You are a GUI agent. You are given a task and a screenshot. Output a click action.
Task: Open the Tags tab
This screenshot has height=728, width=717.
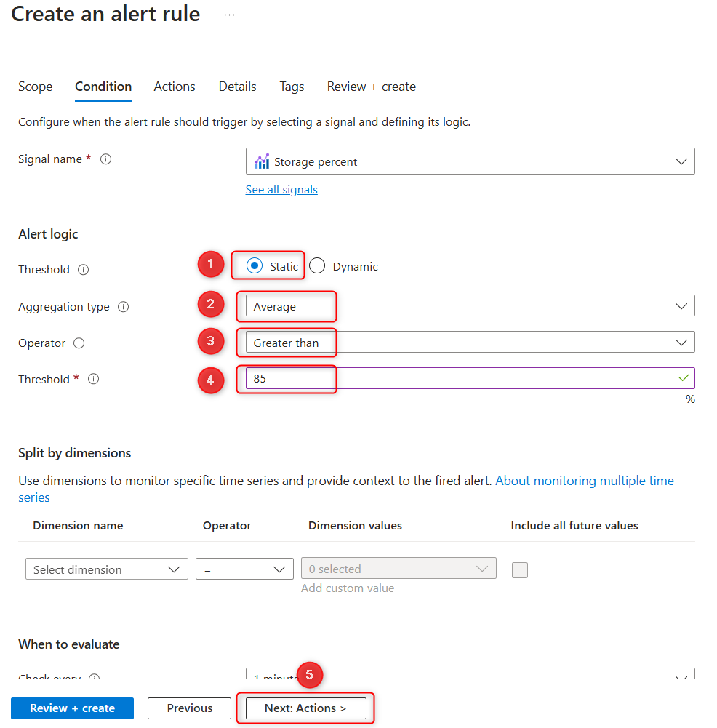click(291, 87)
